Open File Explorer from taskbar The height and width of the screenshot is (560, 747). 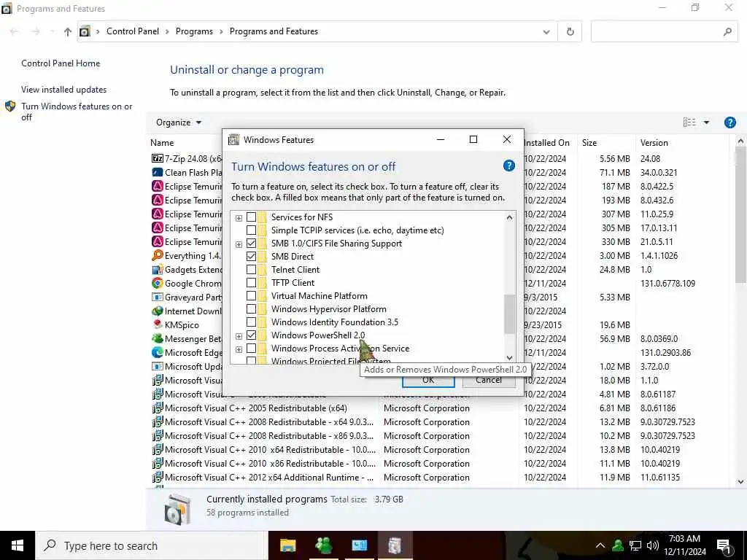287,545
